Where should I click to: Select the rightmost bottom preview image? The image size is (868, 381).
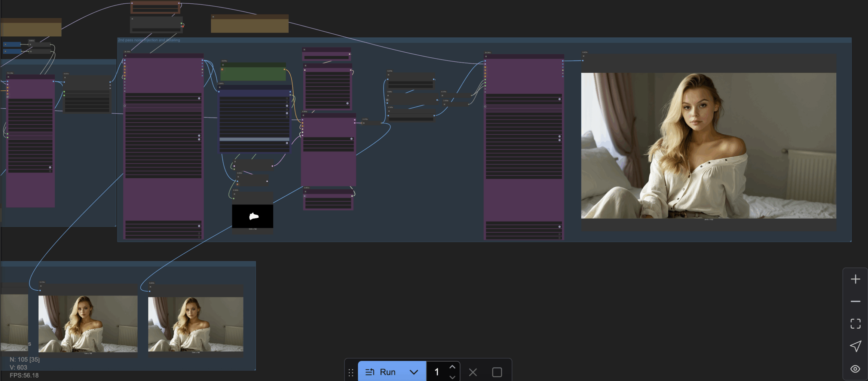tap(196, 324)
